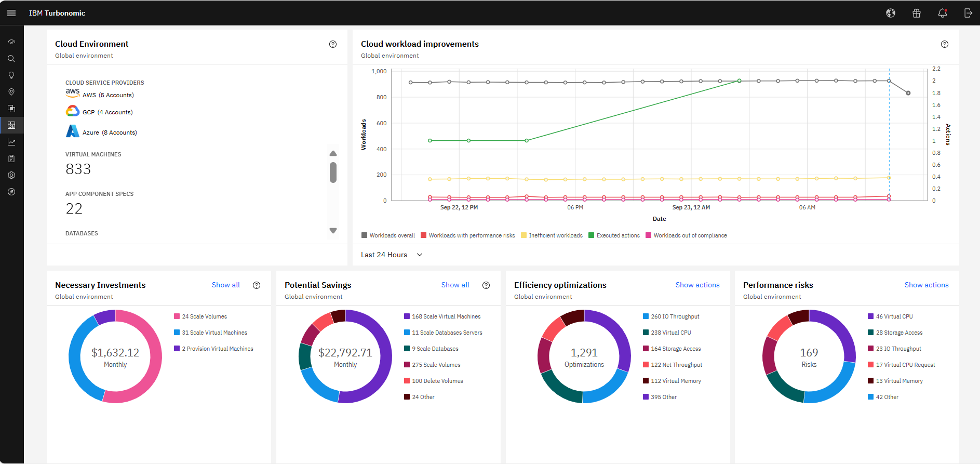Viewport: 980px width, 464px height.
Task: Click the Cloud Environment scrollbar thumb
Action: 333,173
